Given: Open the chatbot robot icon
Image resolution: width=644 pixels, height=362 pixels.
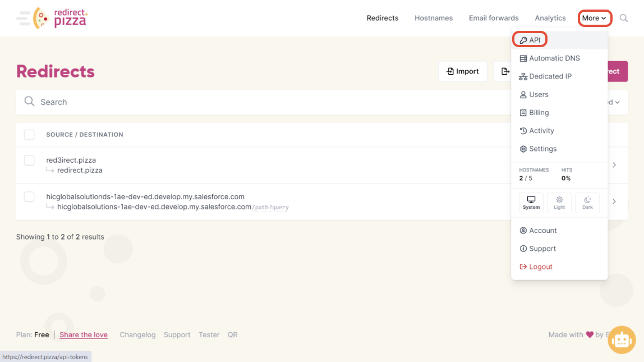Looking at the screenshot, I should [x=622, y=340].
